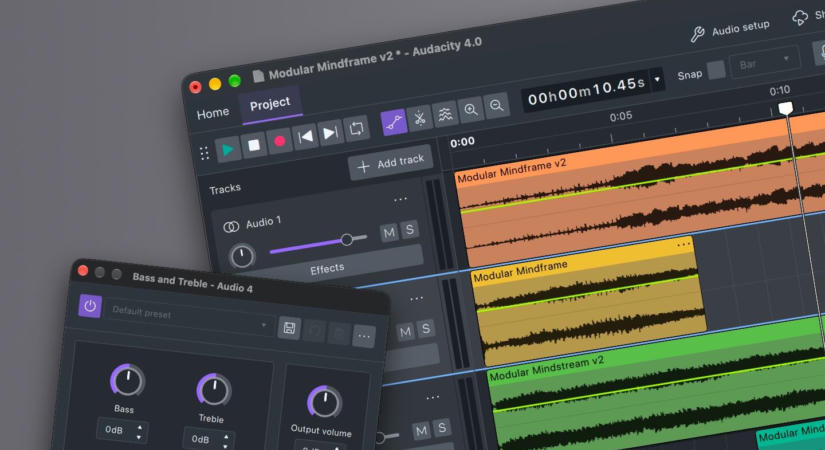Open Default preset dropdown in effect window
Screen dimensions: 825x450
189,316
